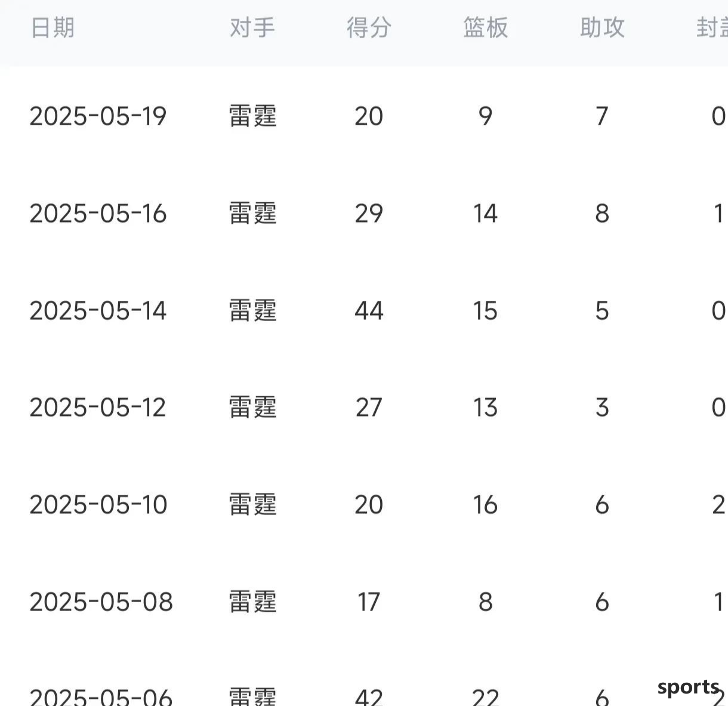Select the 得分 column header
728x706 pixels.
click(369, 27)
